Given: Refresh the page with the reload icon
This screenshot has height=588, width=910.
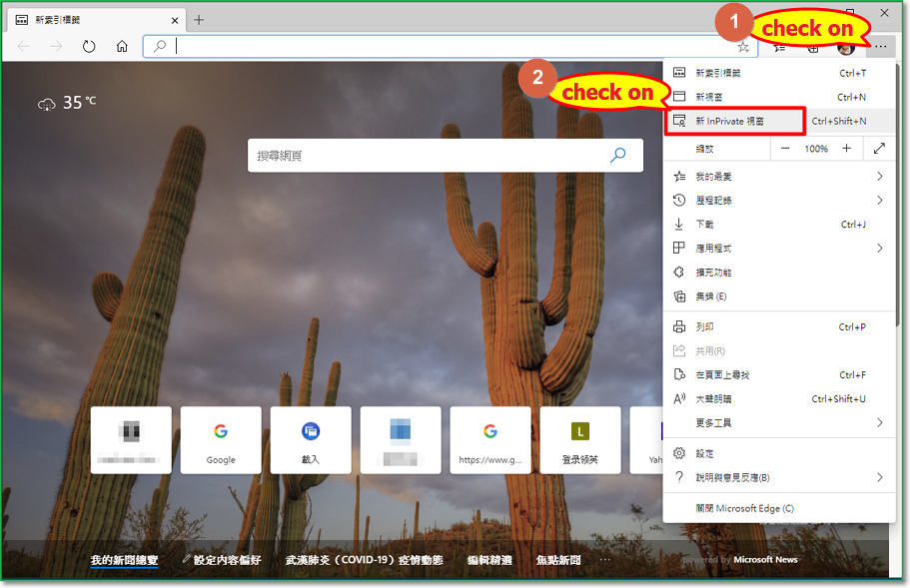Looking at the screenshot, I should click(88, 46).
